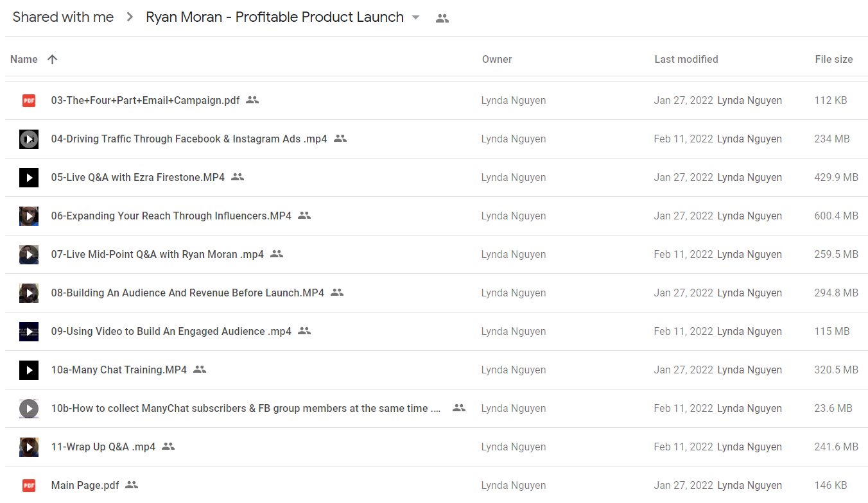Go back to Shared with me
Viewport: 868px width, 503px height.
click(x=63, y=17)
